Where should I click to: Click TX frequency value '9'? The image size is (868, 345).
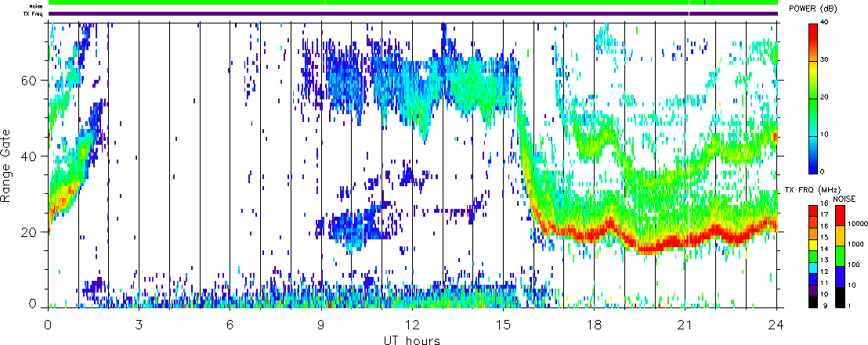click(827, 306)
